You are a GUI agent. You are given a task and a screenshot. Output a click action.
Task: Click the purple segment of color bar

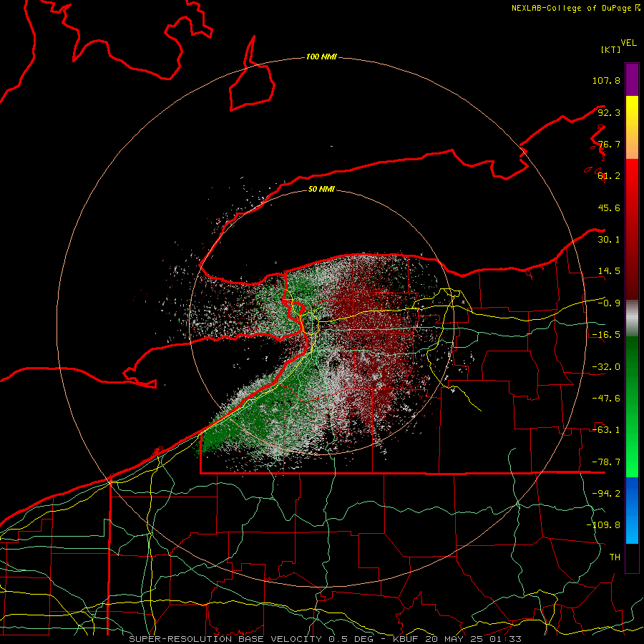tap(632, 79)
